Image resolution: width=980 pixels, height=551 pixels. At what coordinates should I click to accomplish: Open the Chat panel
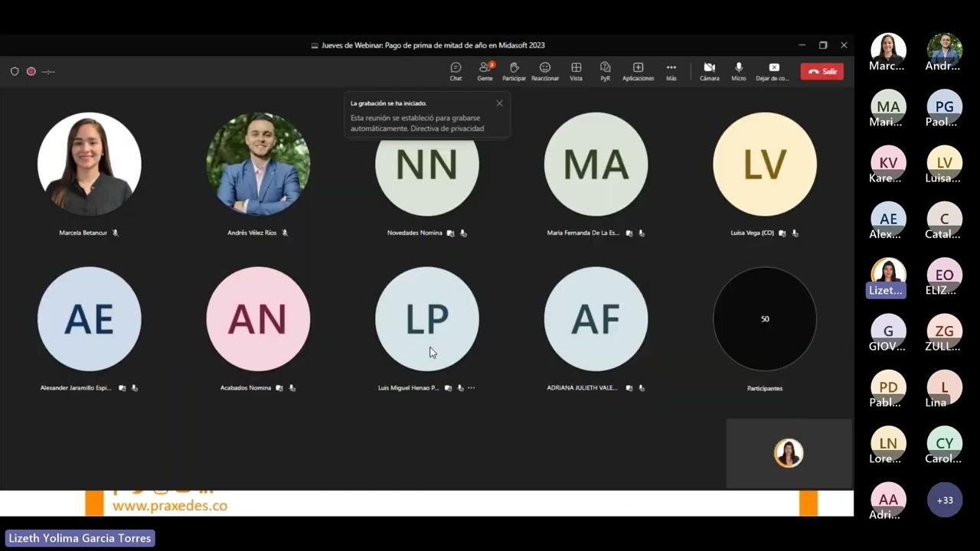(x=456, y=71)
